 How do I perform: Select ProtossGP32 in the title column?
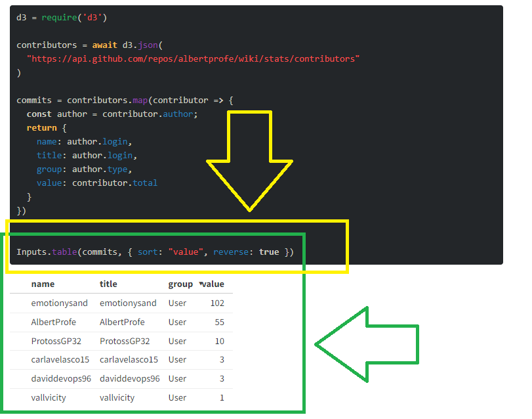(125, 342)
